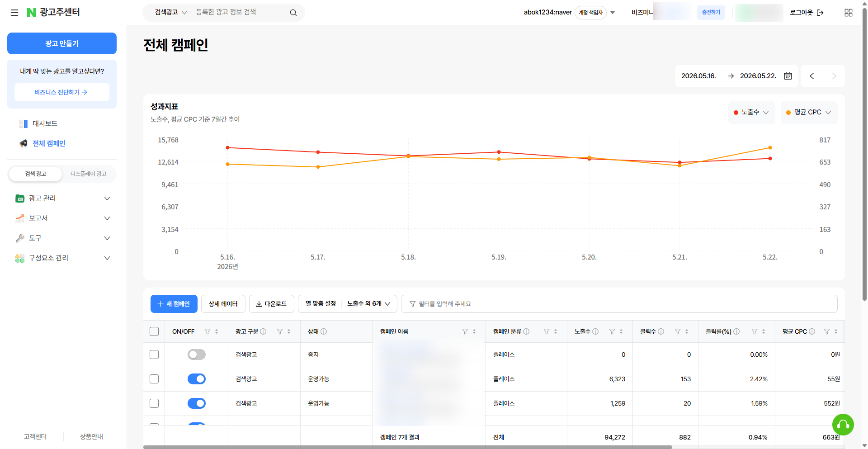Image resolution: width=868 pixels, height=449 pixels.
Task: Open the 검색광고 search type dropdown
Action: (171, 12)
